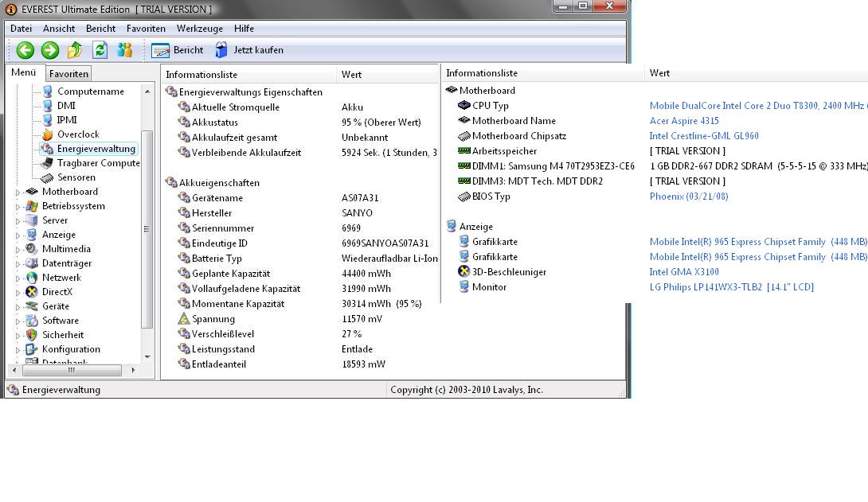Open the Intel Crestline-GML GL960 link
This screenshot has height=502, width=868.
[x=704, y=136]
